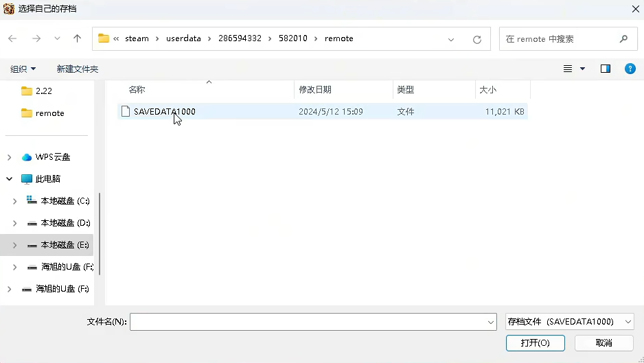Expand subfolders after steam breadcrumb
Viewport: 644px width, 363px height.
pyautogui.click(x=157, y=38)
